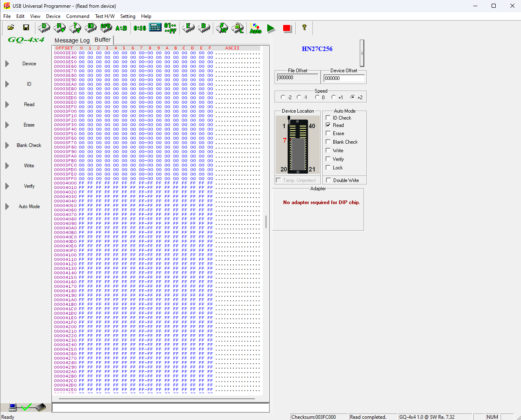Expand the Blank Check arrow in sidebar
521x420 pixels.
[7, 145]
